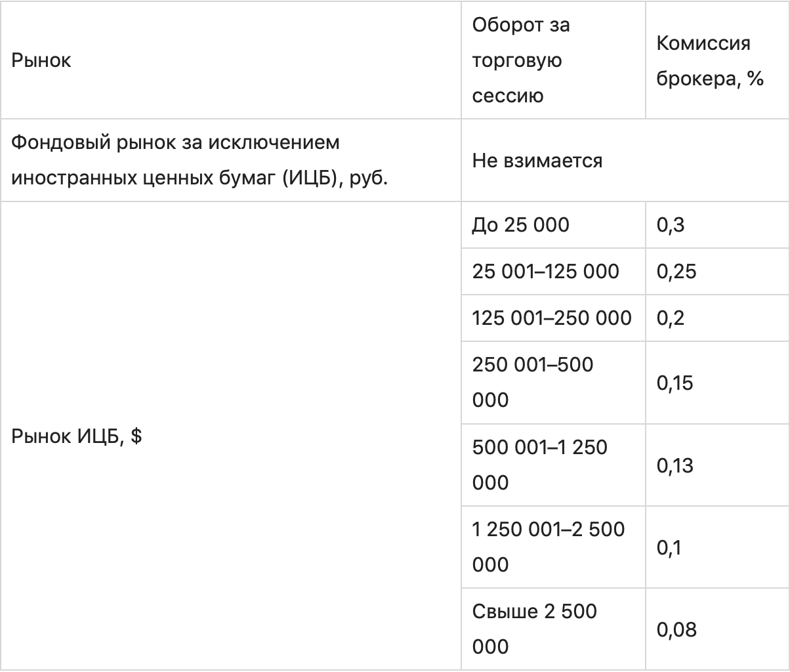
Task: Click the "1 250 001–2 500 000" turnover cell
Action: click(x=548, y=547)
